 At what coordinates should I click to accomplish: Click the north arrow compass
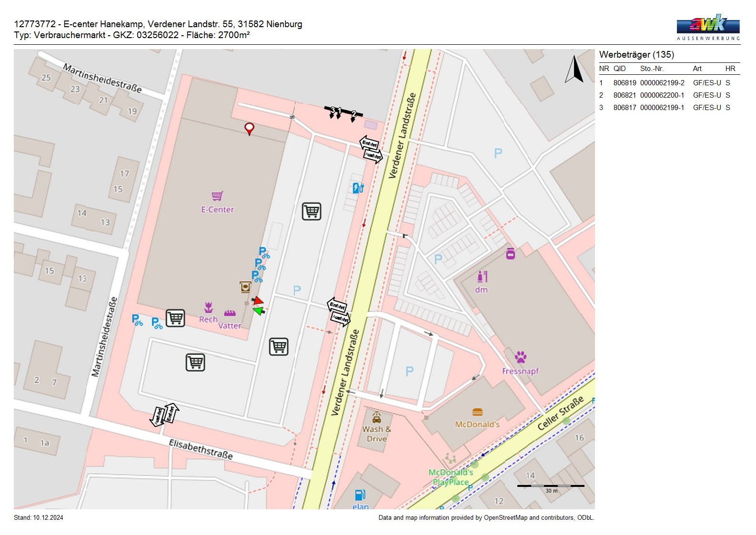point(574,70)
